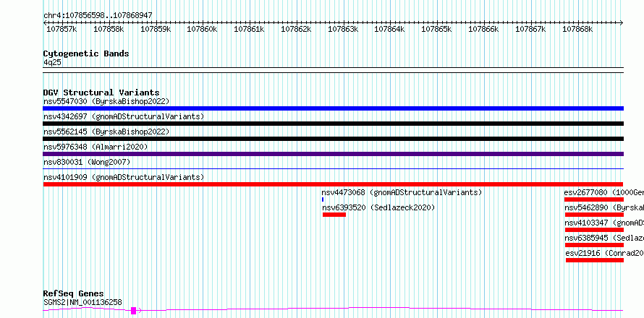Click the black nsv4342697 variant bar
644x318 pixels.
(x=333, y=124)
